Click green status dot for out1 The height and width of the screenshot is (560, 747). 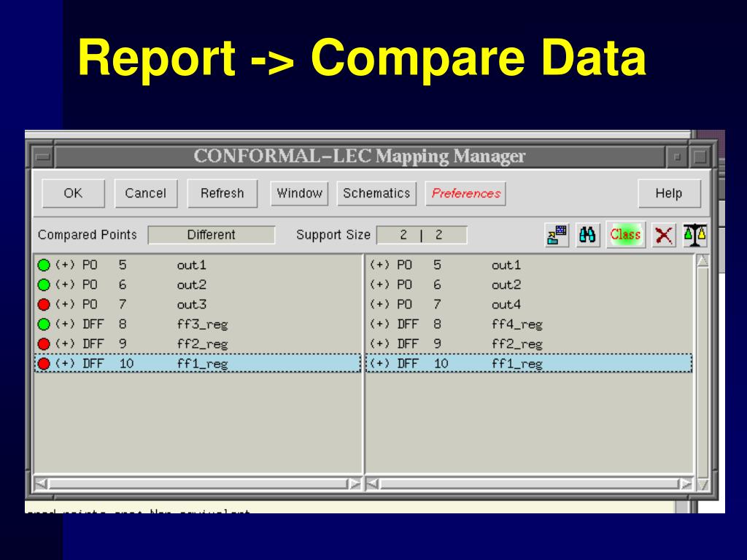[x=44, y=265]
